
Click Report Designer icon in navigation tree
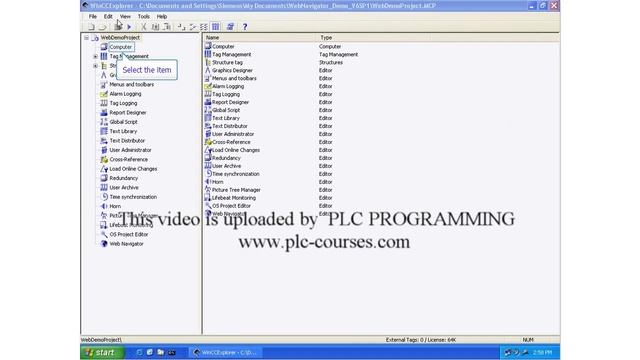coord(104,113)
